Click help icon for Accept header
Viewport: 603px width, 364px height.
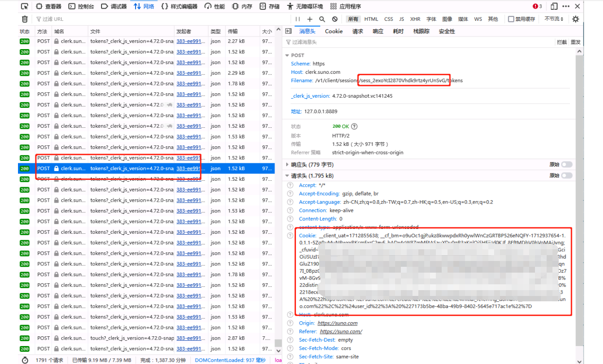click(x=290, y=185)
